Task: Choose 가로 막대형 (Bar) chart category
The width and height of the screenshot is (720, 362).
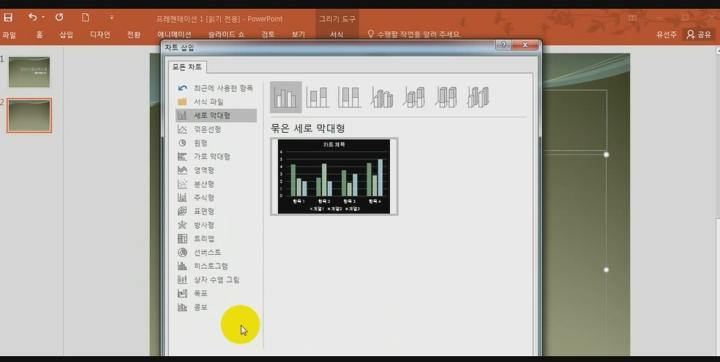Action: 216,157
